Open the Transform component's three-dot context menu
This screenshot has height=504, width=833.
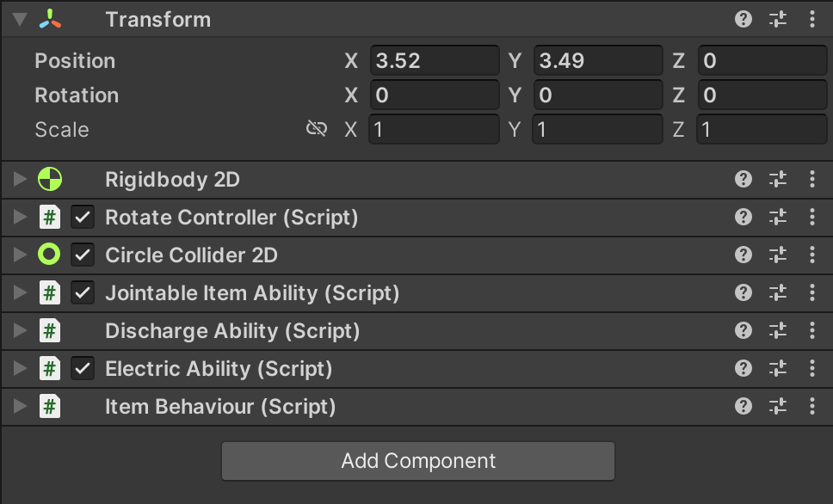[x=812, y=19]
